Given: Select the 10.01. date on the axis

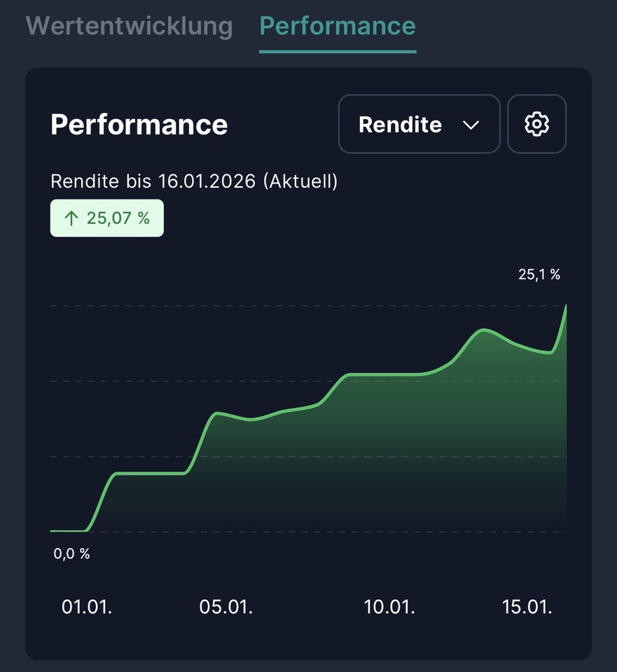Looking at the screenshot, I should pos(389,606).
